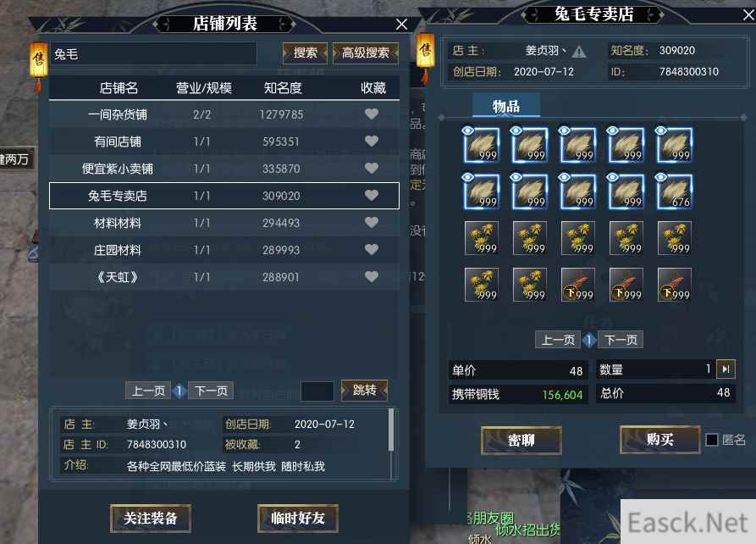Click the 购买 buy button
This screenshot has height=544, width=756.
(659, 439)
